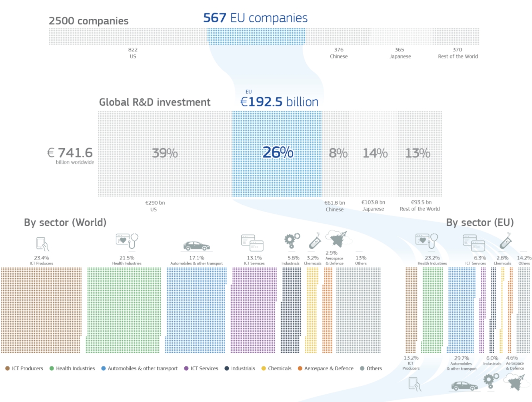Click the World ICT Services windows icon
532x402 pixels.
tap(252, 242)
